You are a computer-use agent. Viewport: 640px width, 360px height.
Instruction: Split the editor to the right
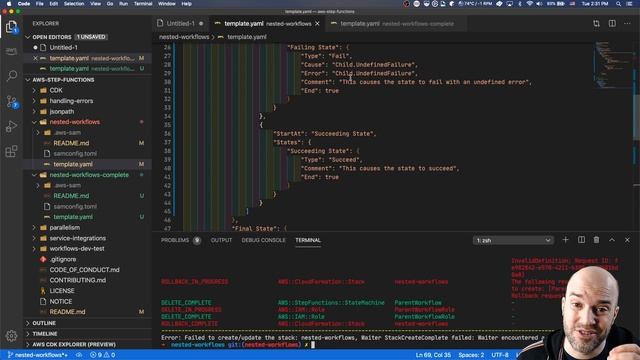612,24
